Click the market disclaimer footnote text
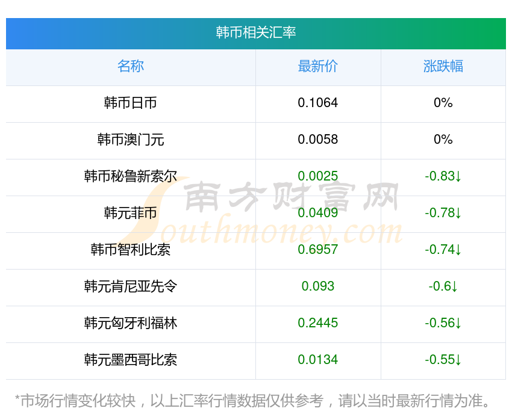512x420 pixels. (x=252, y=401)
